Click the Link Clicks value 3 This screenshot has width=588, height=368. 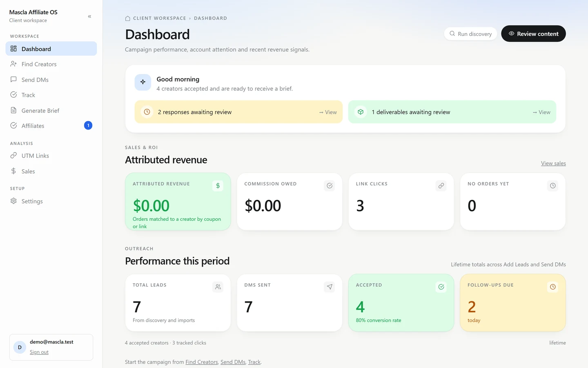pyautogui.click(x=360, y=206)
